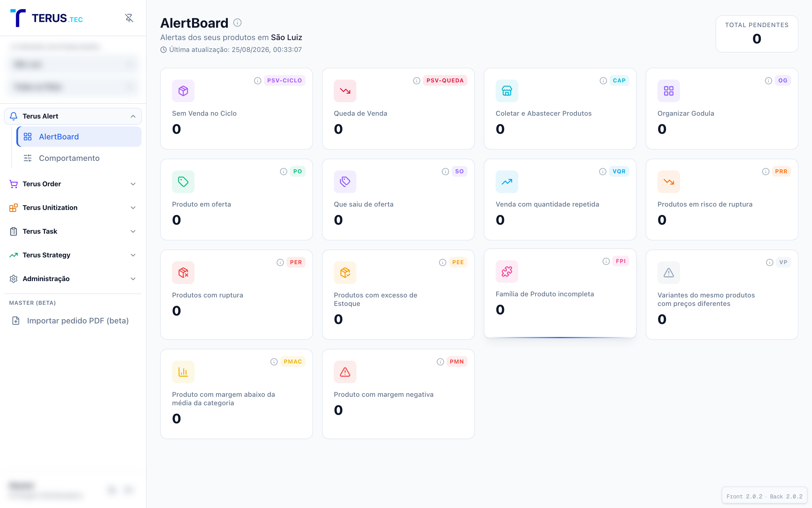
Task: Open info icon next to PO badge
Action: click(x=284, y=172)
